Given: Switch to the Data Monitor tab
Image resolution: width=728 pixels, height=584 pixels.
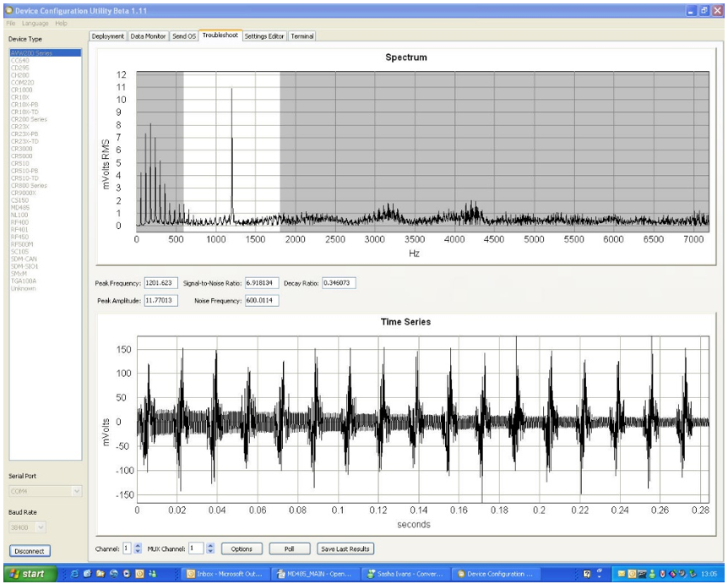Looking at the screenshot, I should tap(148, 36).
